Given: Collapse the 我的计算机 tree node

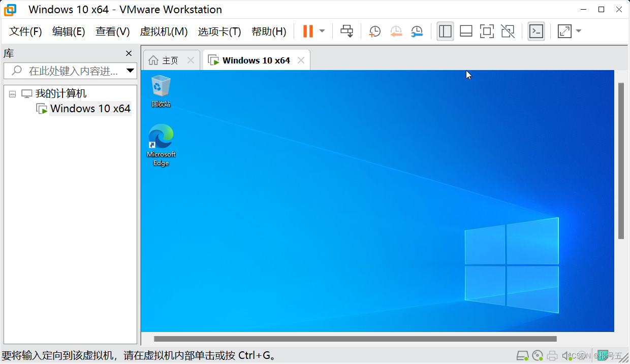Looking at the screenshot, I should tap(12, 93).
